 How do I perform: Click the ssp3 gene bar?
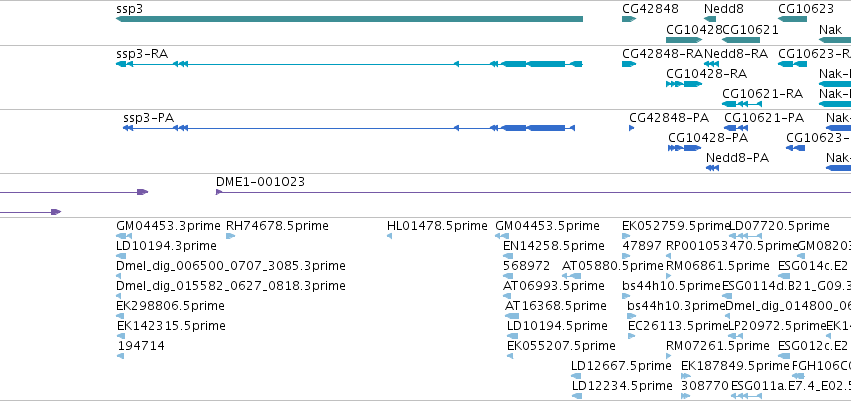click(x=349, y=19)
